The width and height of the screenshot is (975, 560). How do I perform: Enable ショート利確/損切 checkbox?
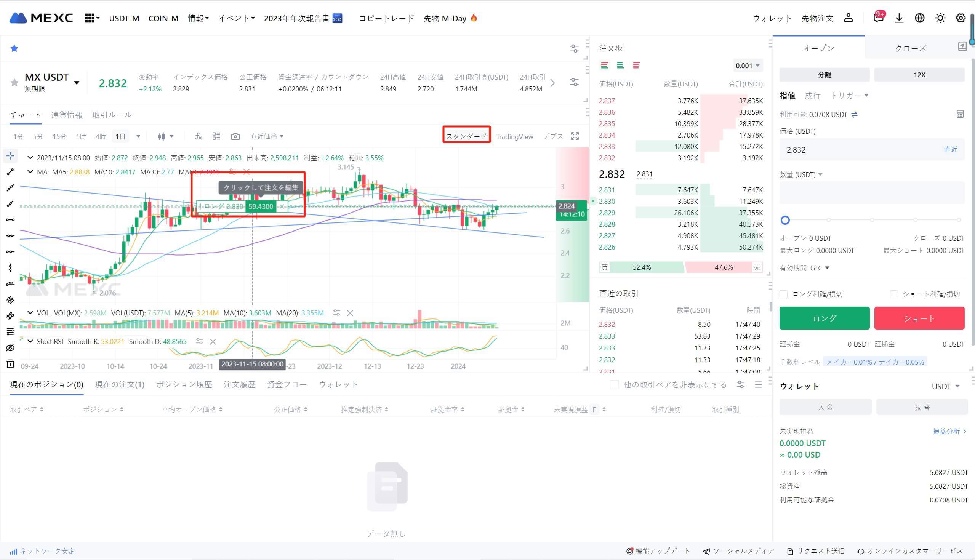(x=894, y=294)
